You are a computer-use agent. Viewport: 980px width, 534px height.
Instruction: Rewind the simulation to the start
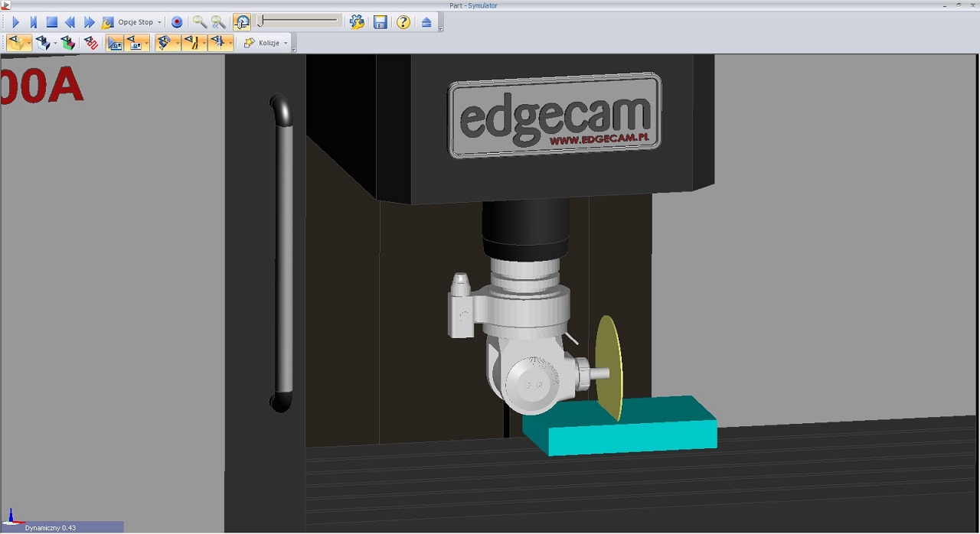[x=70, y=22]
